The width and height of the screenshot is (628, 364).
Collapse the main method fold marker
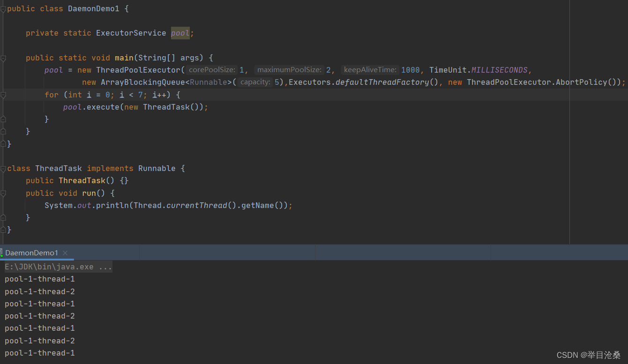3,58
